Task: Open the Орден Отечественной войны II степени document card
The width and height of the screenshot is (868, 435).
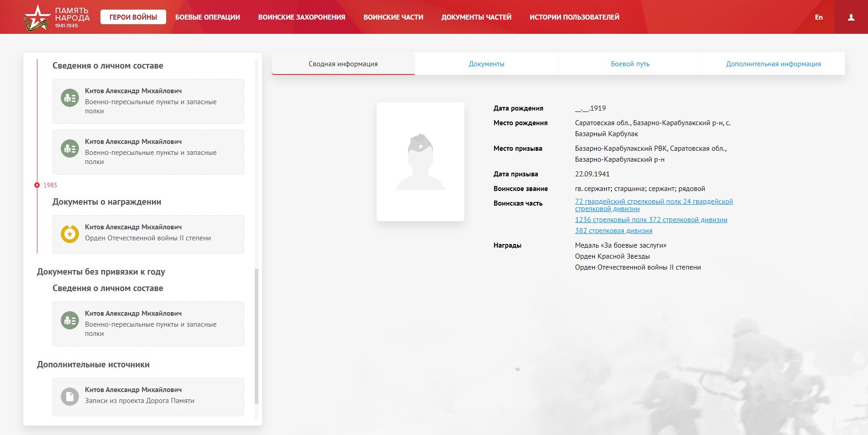Action: coord(148,234)
